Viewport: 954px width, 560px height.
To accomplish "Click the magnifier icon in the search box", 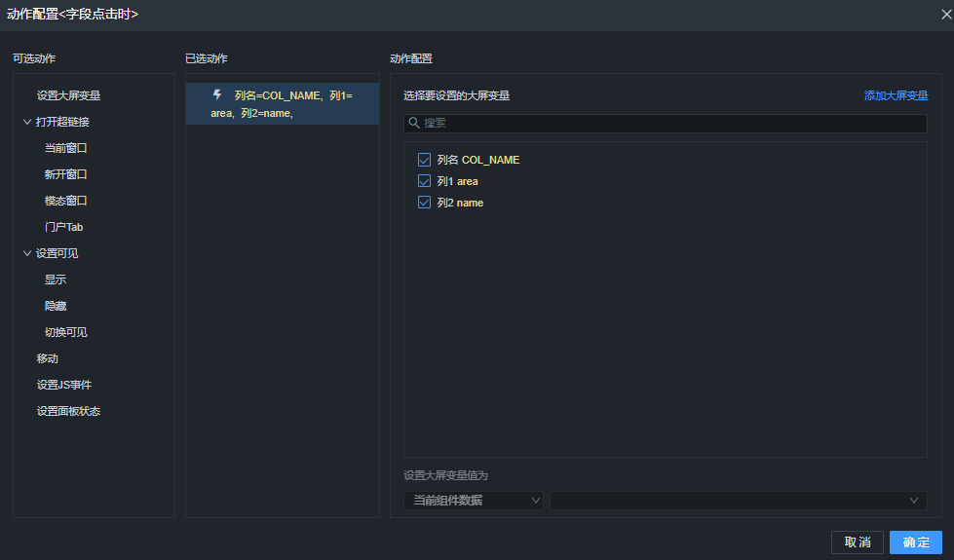I will click(x=414, y=123).
